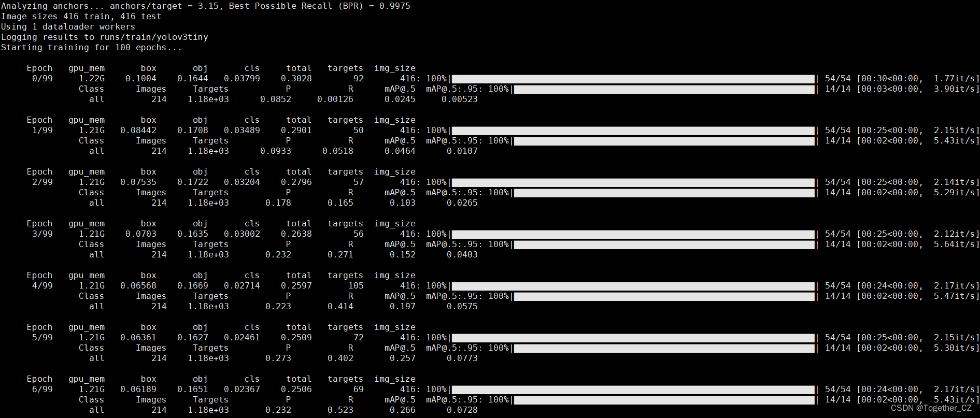
Task: Click the epoch label '5/99'
Action: pos(42,338)
